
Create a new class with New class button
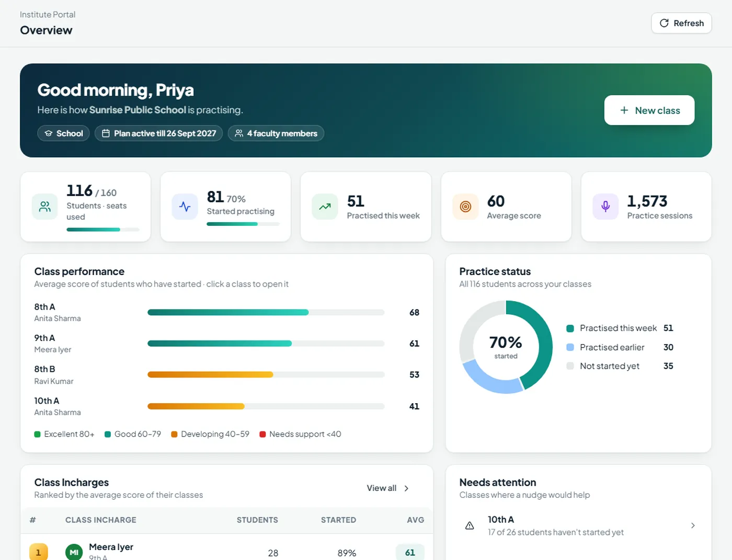[x=649, y=110]
